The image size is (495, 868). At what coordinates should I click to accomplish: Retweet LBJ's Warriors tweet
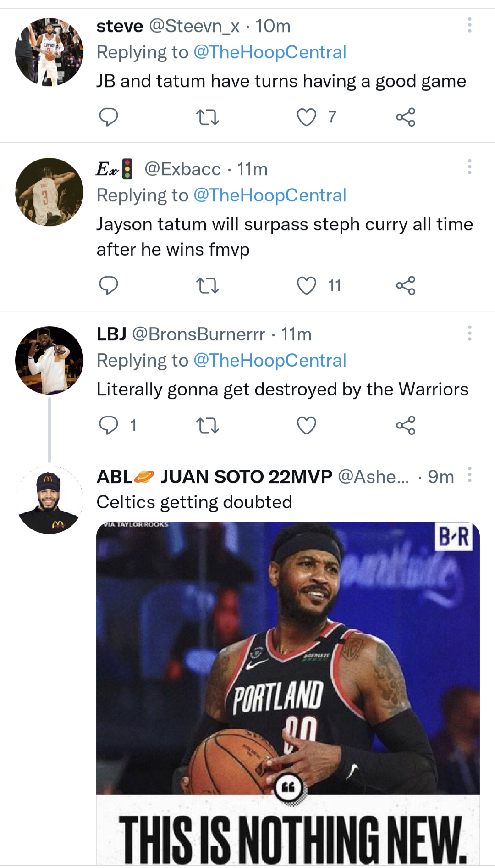tap(207, 425)
